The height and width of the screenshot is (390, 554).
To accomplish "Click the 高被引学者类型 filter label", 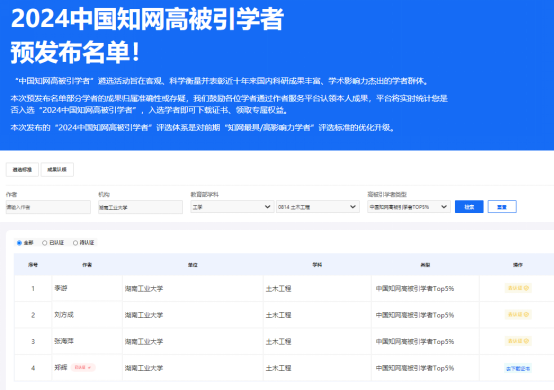I will (x=387, y=194).
